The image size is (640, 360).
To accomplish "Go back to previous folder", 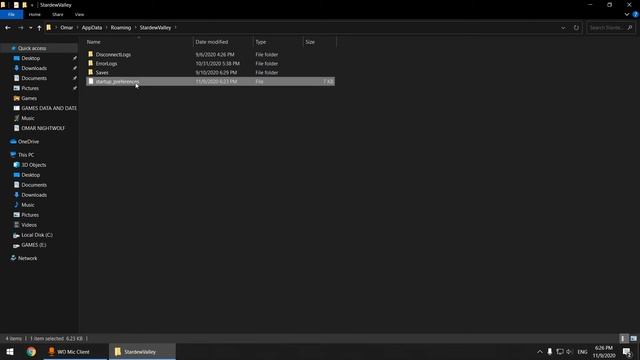I will 8,28.
